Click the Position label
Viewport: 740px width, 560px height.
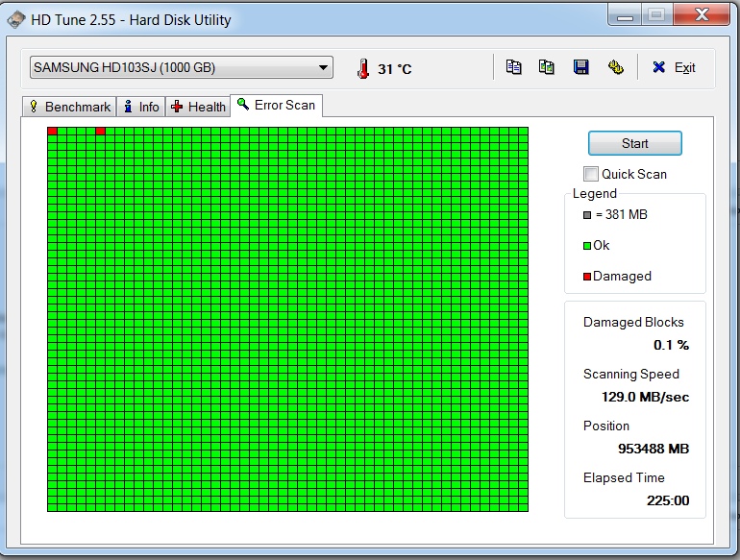pos(606,426)
